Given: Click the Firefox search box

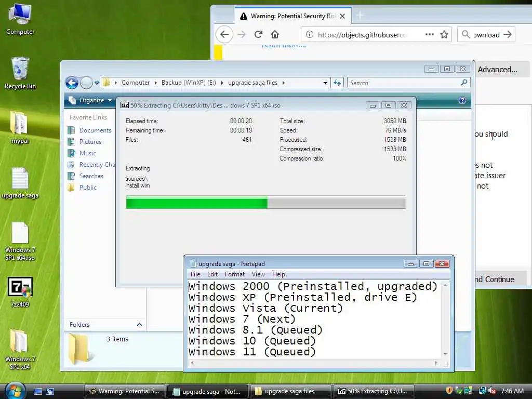Looking at the screenshot, I should click(486, 35).
